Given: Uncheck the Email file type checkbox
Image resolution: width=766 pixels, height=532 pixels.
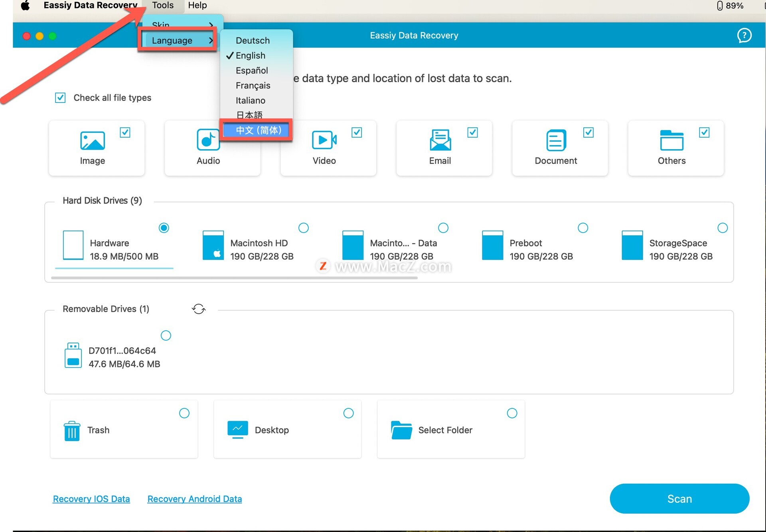Looking at the screenshot, I should click(472, 132).
